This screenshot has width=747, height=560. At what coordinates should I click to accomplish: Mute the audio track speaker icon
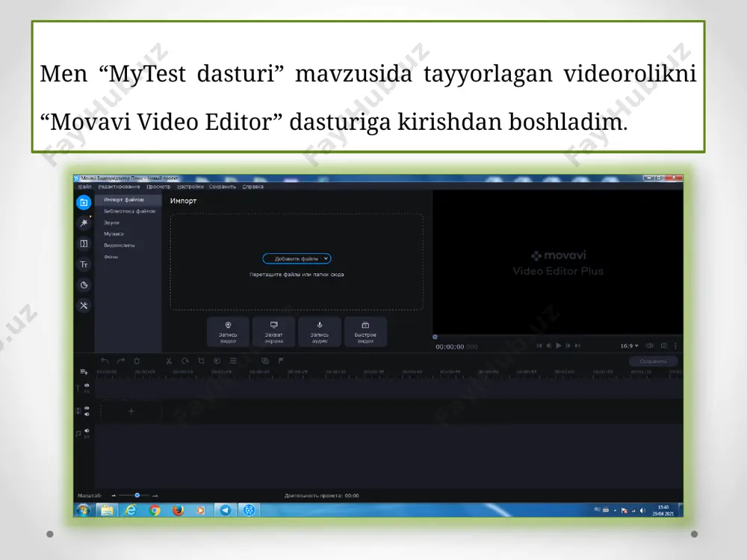(x=87, y=431)
